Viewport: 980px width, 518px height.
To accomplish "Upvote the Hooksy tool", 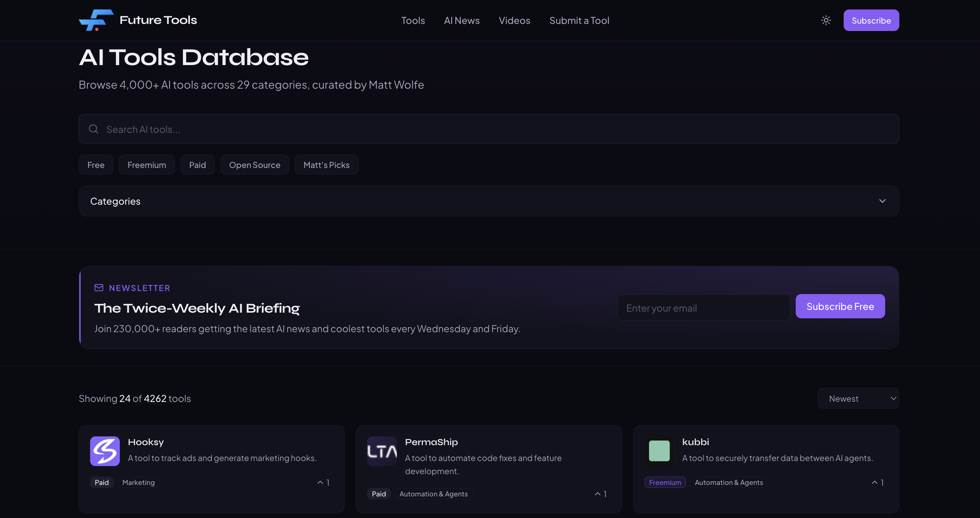I will [x=323, y=482].
